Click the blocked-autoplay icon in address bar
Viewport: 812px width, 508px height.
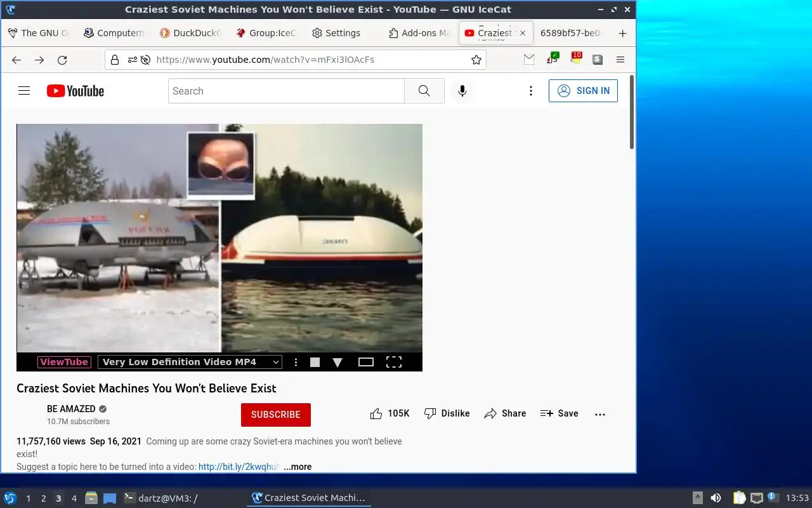pyautogui.click(x=145, y=60)
